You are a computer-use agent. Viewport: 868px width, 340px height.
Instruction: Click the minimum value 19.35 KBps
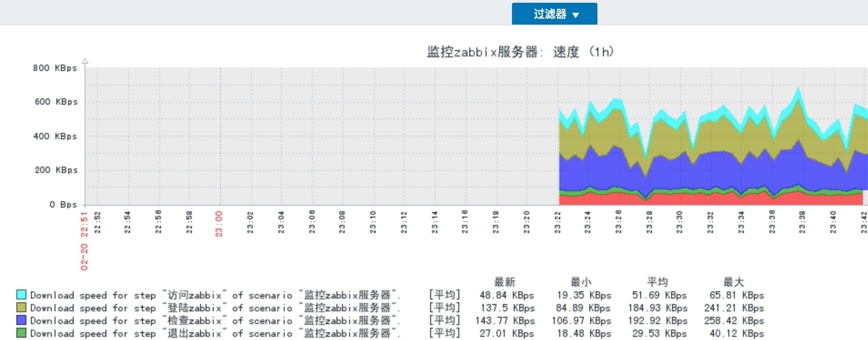[584, 295]
